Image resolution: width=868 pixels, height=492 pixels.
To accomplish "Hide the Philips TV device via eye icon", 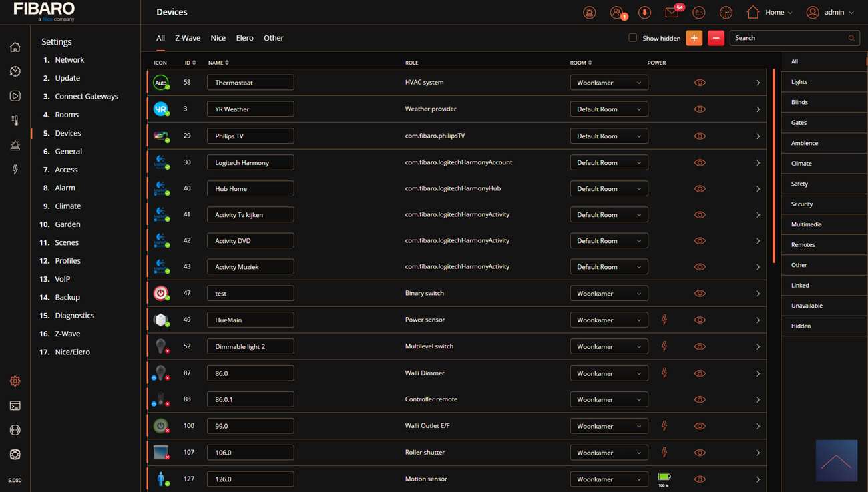I will 700,136.
